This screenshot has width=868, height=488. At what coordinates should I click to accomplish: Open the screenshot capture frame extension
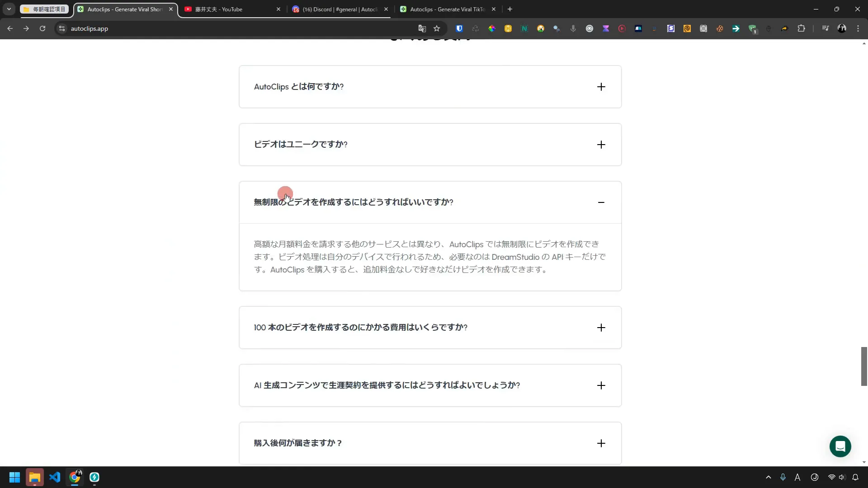(x=703, y=28)
